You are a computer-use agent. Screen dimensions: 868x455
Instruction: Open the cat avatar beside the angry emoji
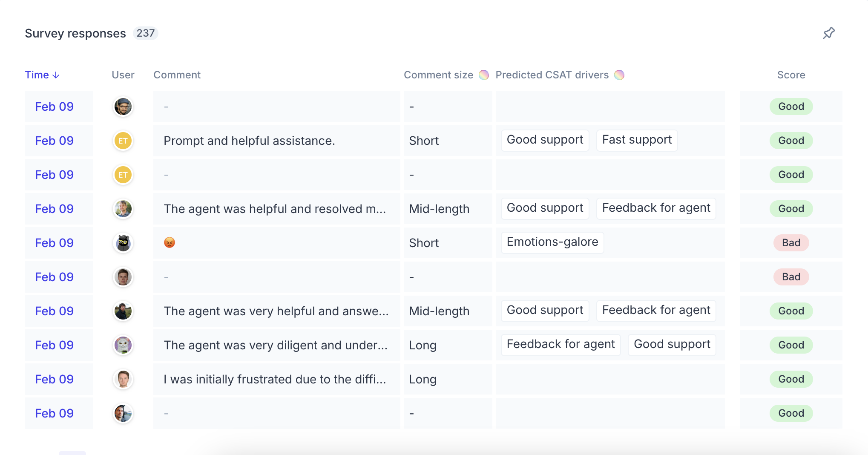tap(123, 243)
